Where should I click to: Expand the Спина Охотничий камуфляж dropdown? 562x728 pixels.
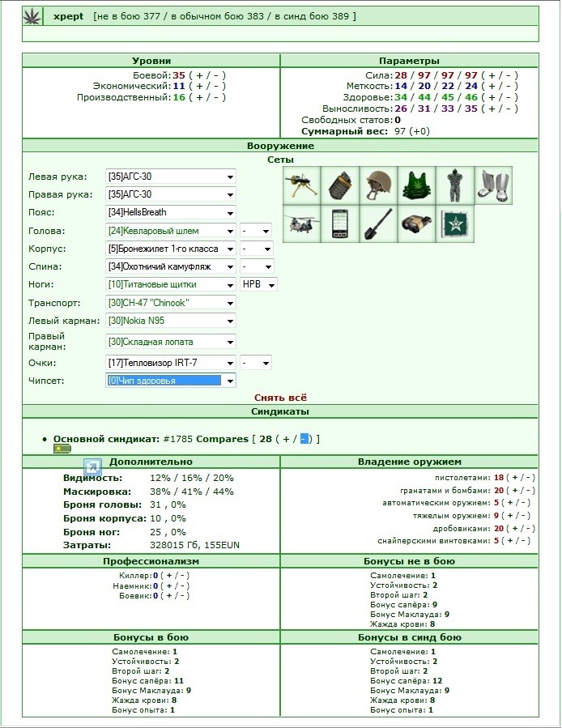pos(170,266)
